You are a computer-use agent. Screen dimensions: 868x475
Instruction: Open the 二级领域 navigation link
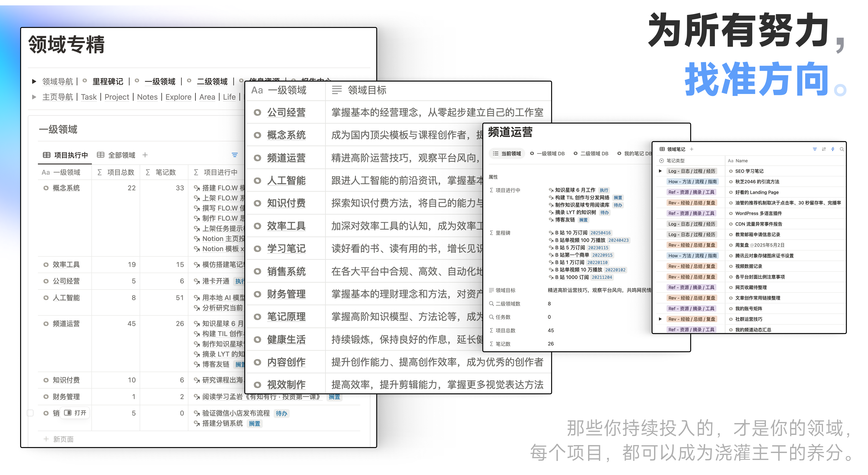(212, 81)
